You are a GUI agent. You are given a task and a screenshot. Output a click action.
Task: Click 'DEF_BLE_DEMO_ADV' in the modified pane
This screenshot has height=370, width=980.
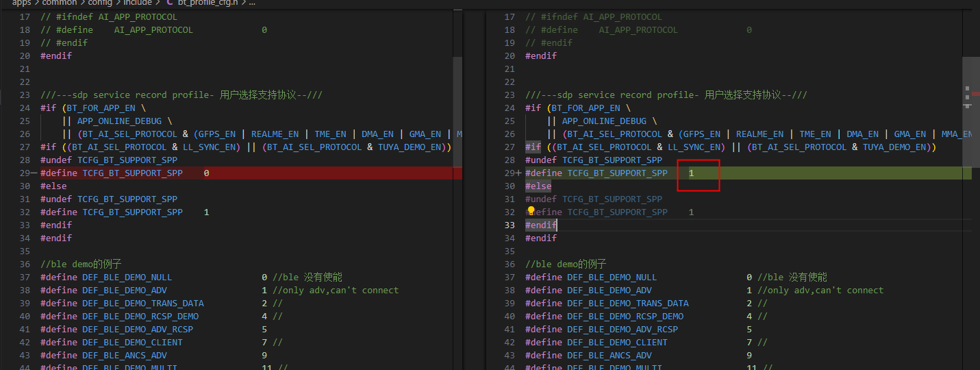point(610,291)
